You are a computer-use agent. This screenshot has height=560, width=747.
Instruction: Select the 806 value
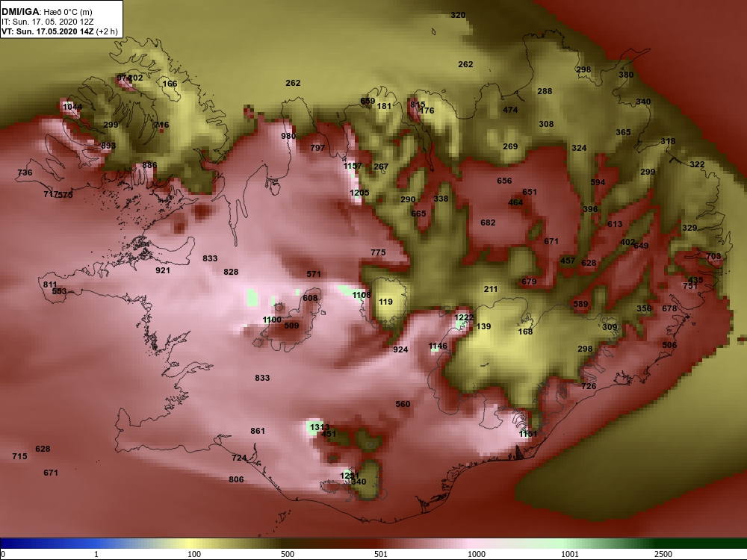(x=236, y=479)
